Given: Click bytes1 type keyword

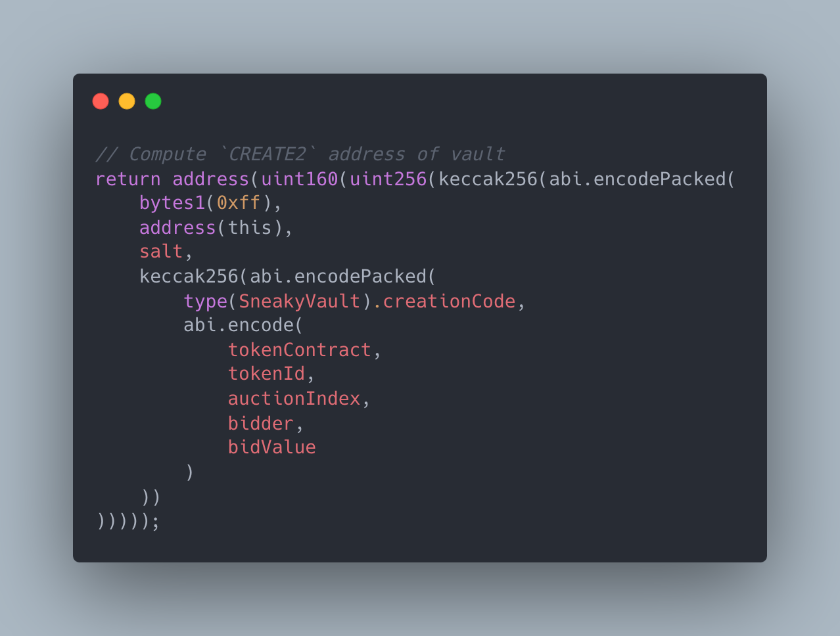Looking at the screenshot, I should pos(172,203).
